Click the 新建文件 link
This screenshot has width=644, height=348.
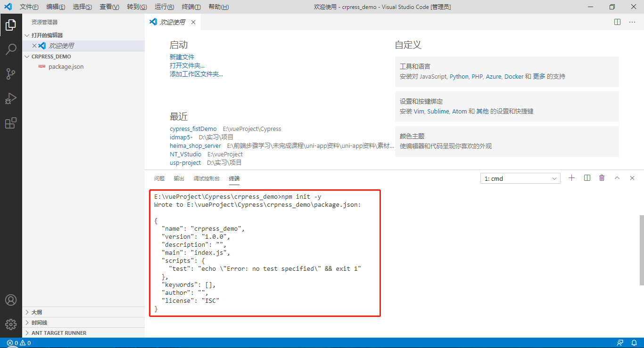point(182,57)
